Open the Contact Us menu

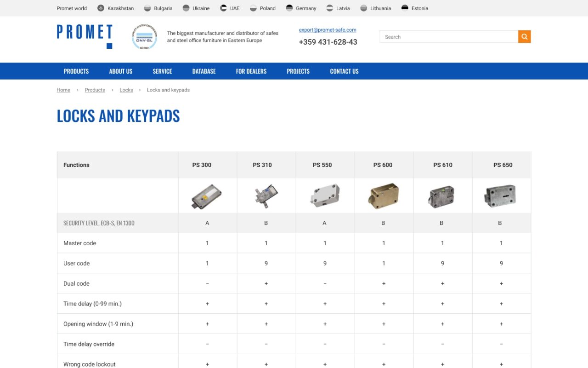coord(344,71)
